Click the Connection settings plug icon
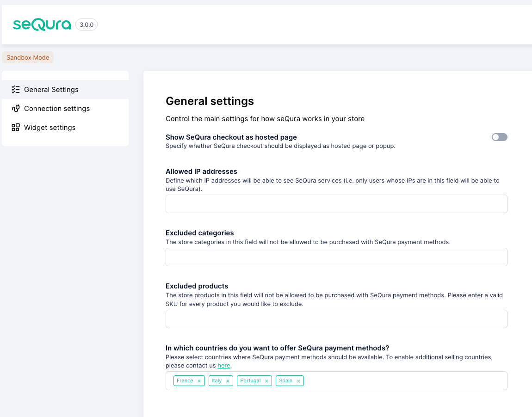Viewport: 532px width, 417px height. coord(16,109)
